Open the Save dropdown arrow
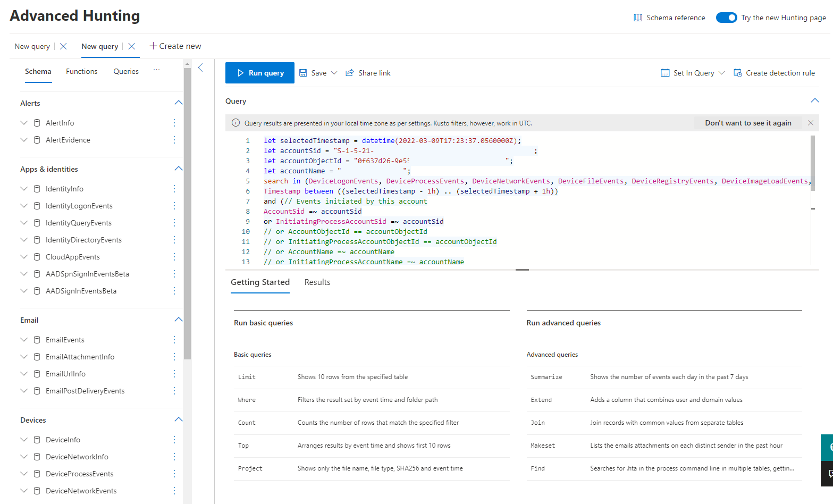This screenshot has width=833, height=504. click(334, 73)
